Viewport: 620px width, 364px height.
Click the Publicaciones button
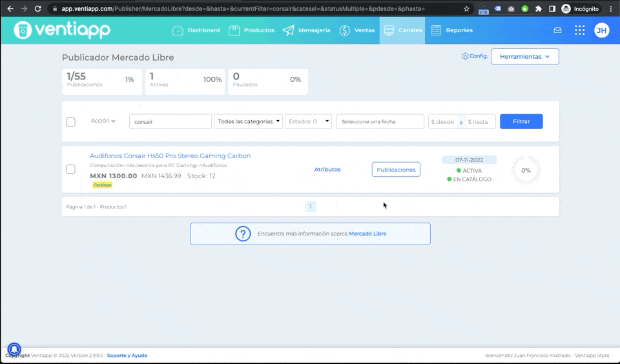[x=396, y=170]
